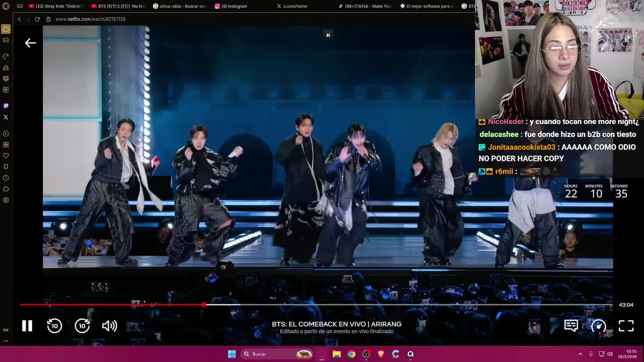Click the network tray icon
Screen dimensions: 644x362
tap(601, 354)
